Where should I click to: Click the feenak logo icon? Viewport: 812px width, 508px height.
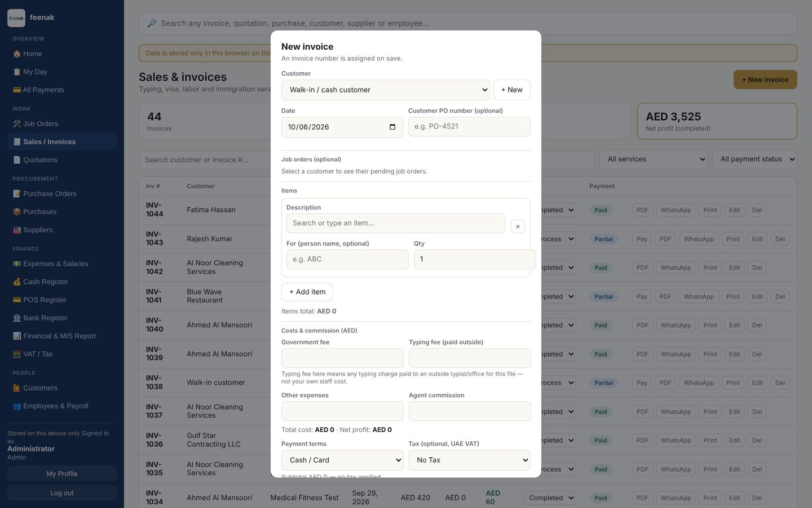16,18
